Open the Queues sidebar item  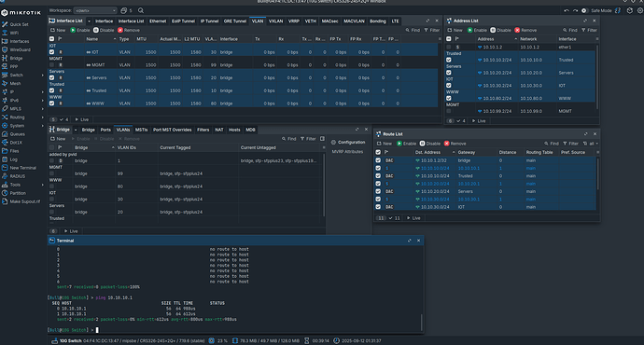17,134
